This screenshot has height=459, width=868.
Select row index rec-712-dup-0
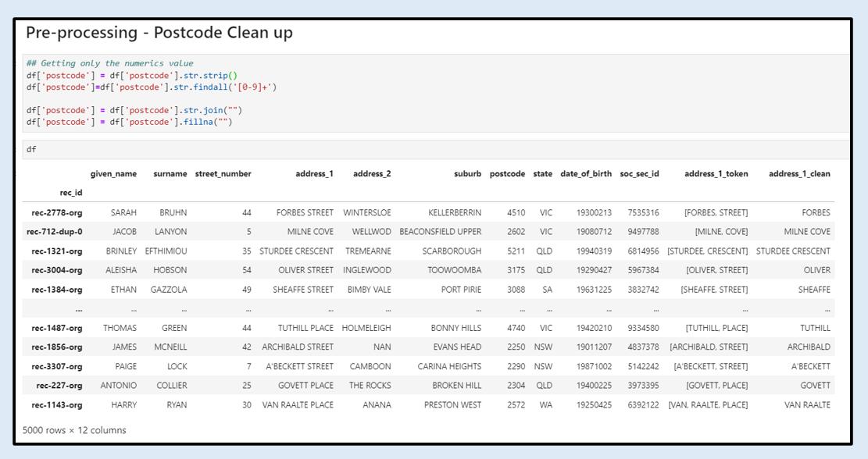click(54, 232)
